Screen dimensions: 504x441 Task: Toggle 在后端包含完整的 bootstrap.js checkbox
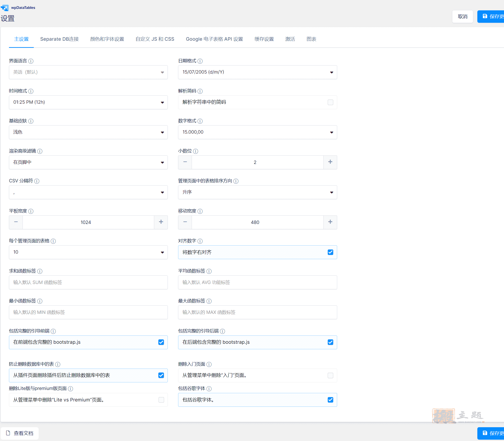pyautogui.click(x=330, y=342)
